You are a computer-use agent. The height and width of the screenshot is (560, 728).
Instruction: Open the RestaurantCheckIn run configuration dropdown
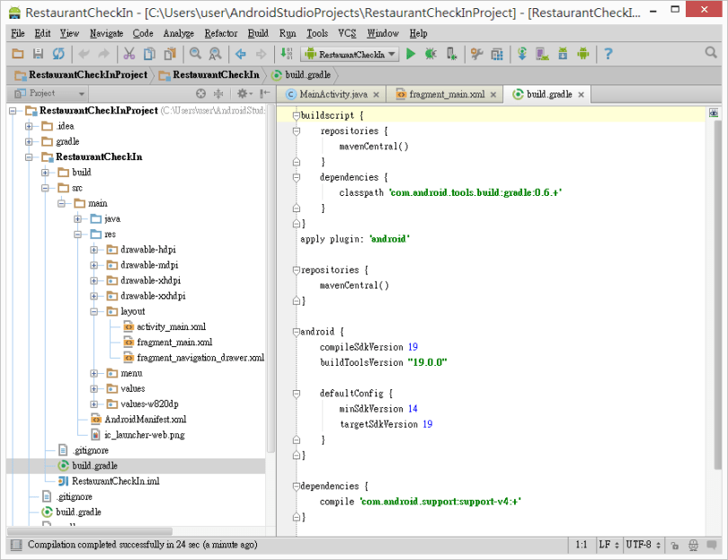351,55
